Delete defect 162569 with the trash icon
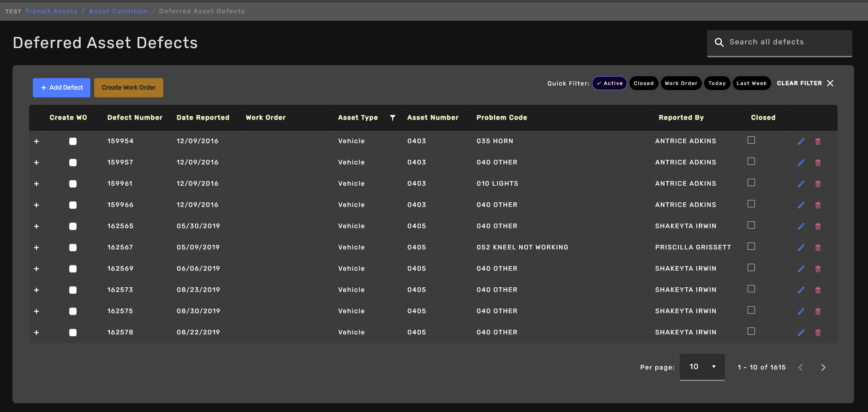The image size is (868, 412). 818,269
